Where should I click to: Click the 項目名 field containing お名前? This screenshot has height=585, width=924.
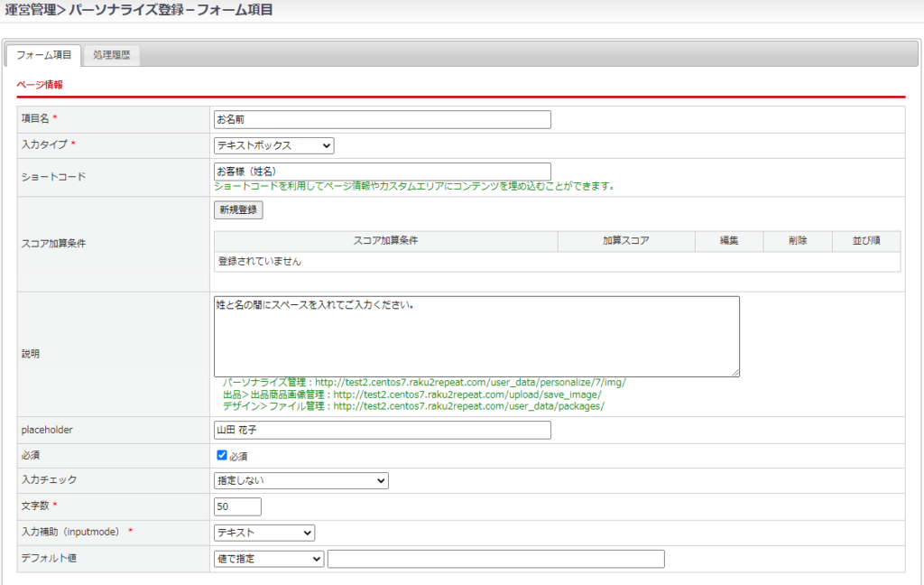tap(382, 119)
